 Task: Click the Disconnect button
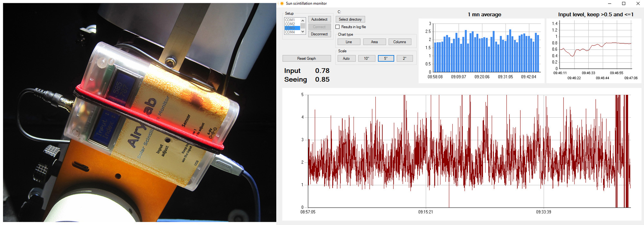[319, 34]
